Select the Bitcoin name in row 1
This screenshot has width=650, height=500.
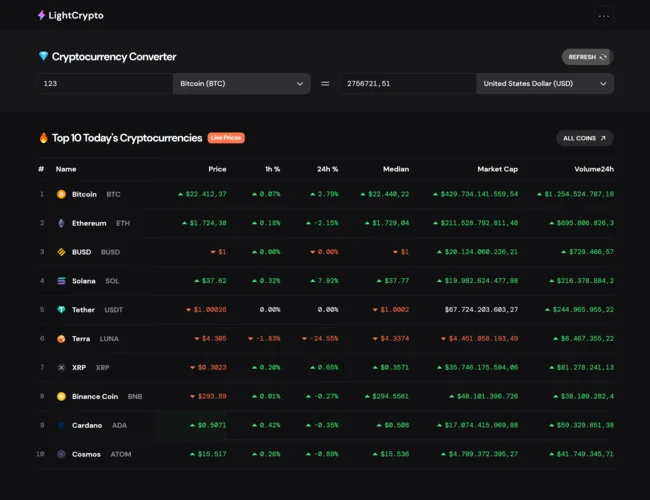pos(84,194)
